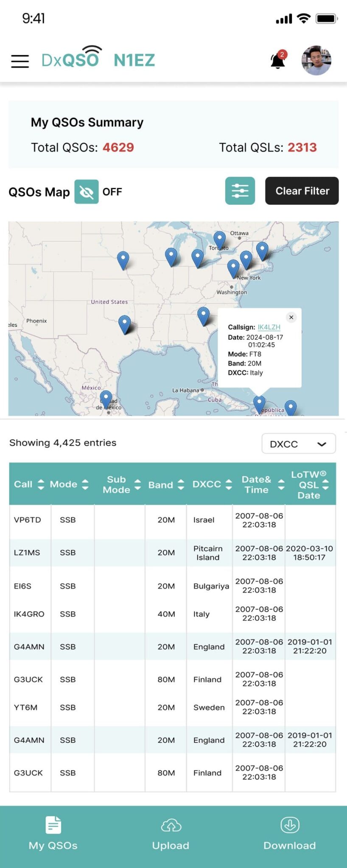This screenshot has width=347, height=868.
Task: Open the user profile avatar
Action: (316, 61)
